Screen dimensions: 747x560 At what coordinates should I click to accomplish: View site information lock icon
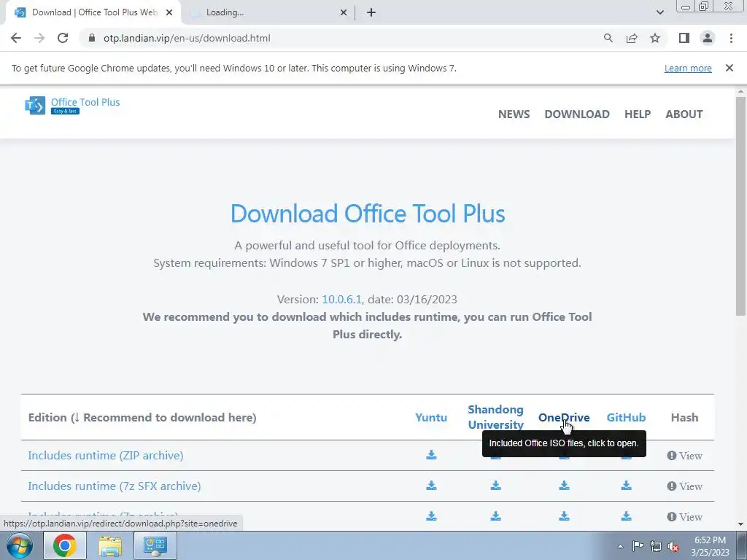tap(91, 38)
